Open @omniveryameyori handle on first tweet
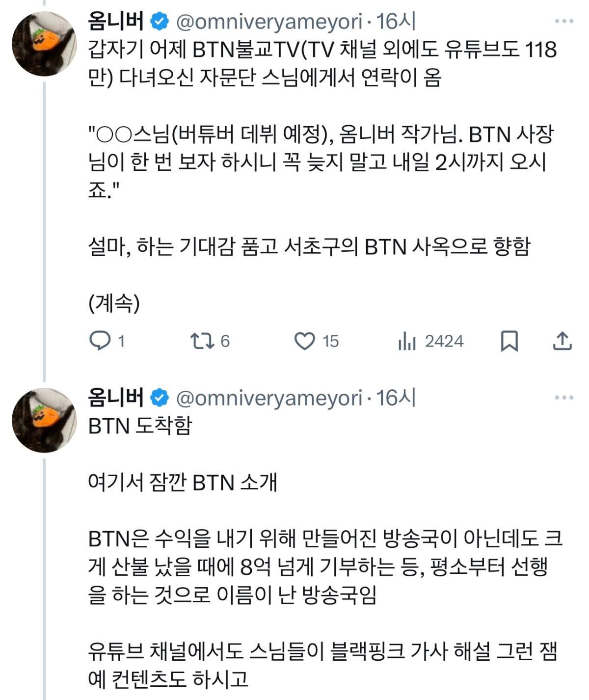 (269, 22)
